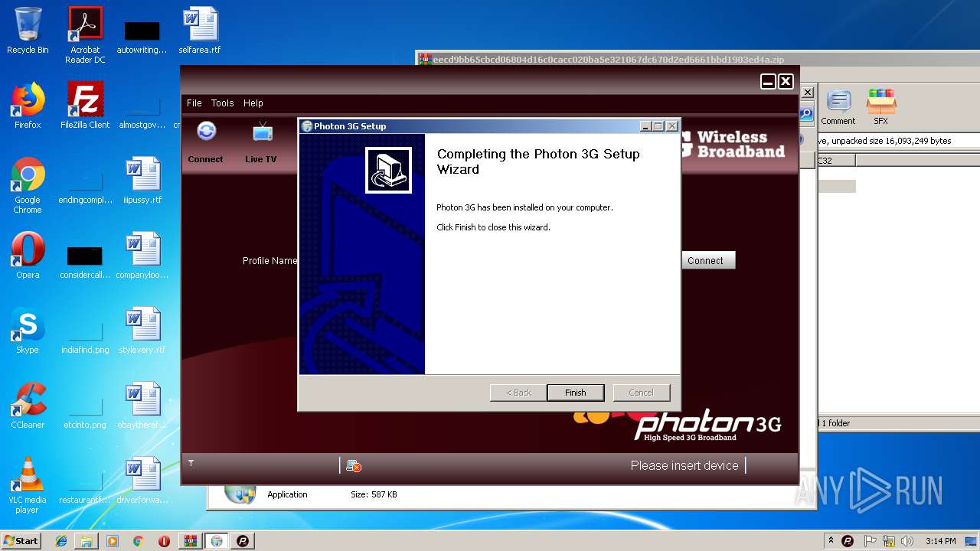The width and height of the screenshot is (980, 551).
Task: Switch to WinRAR taskbar button
Action: pos(191,541)
